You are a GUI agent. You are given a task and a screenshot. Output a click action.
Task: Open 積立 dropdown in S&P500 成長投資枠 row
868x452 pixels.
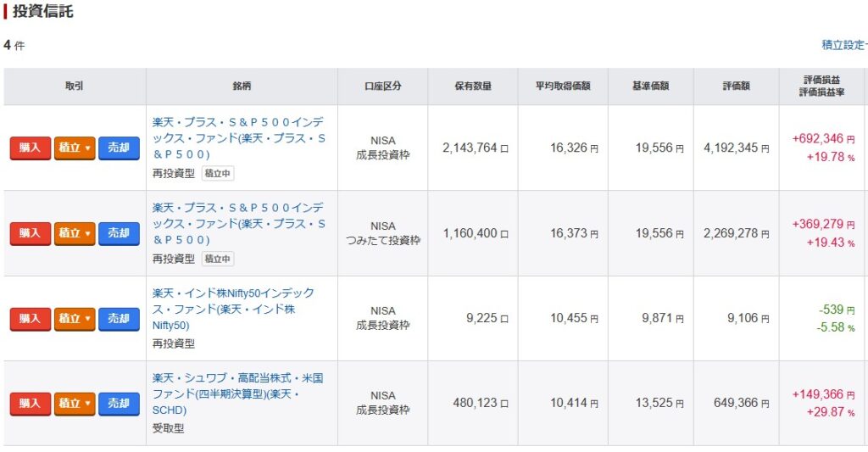click(x=75, y=148)
